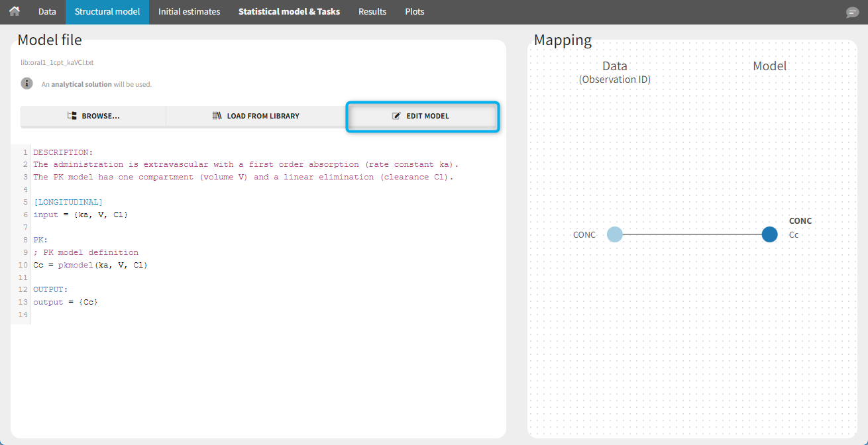The image size is (868, 445).
Task: Click the model file path lib:oral1_1cpt_kaVCl.txt
Action: coord(57,62)
